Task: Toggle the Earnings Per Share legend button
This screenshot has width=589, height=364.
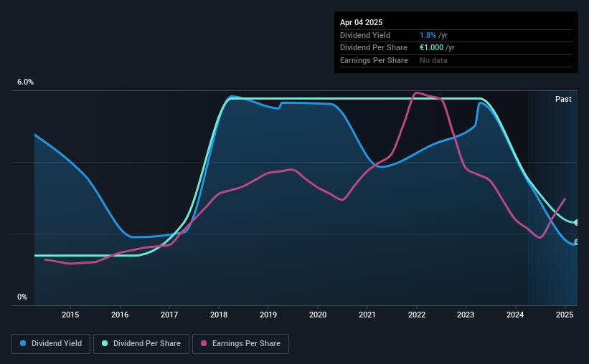Action: point(240,344)
